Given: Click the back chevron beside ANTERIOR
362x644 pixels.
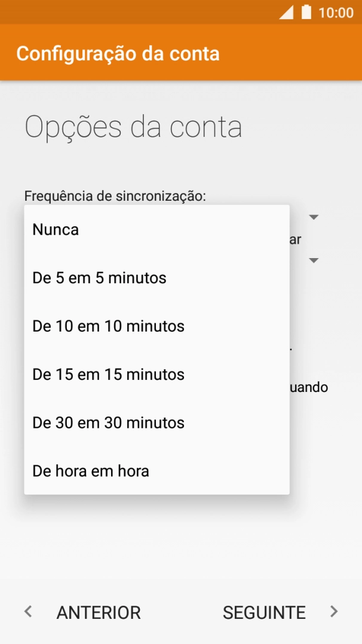Looking at the screenshot, I should (28, 612).
